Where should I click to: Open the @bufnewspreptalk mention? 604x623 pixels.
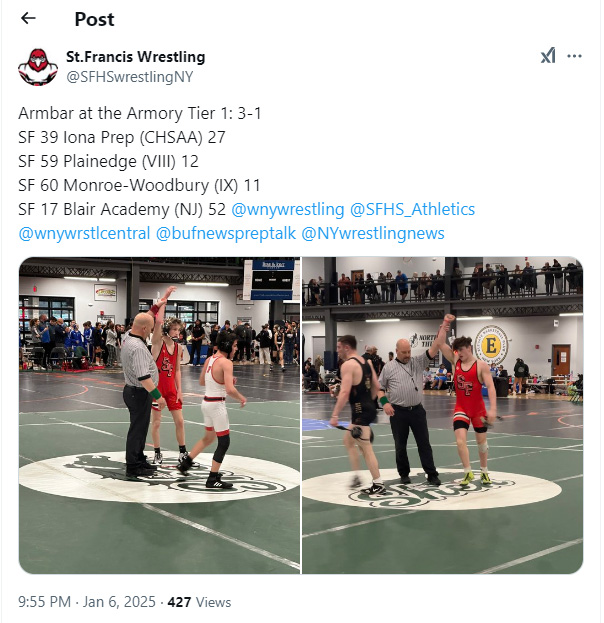(x=226, y=233)
